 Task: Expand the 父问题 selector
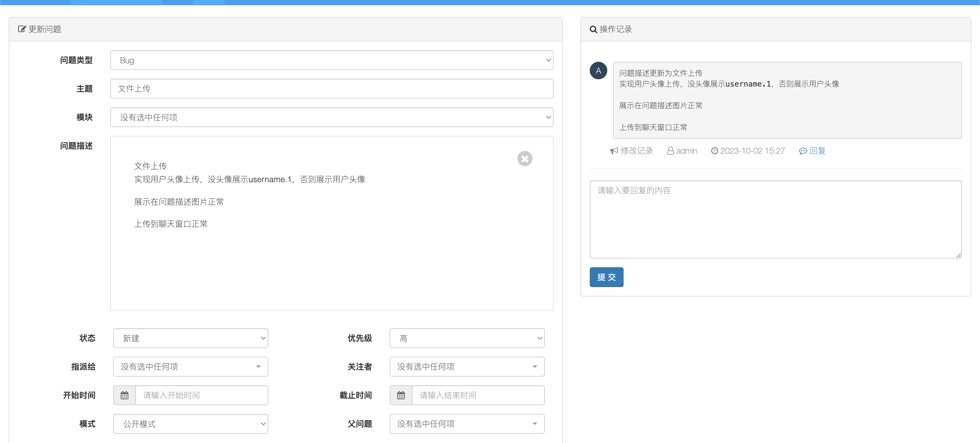pyautogui.click(x=467, y=423)
